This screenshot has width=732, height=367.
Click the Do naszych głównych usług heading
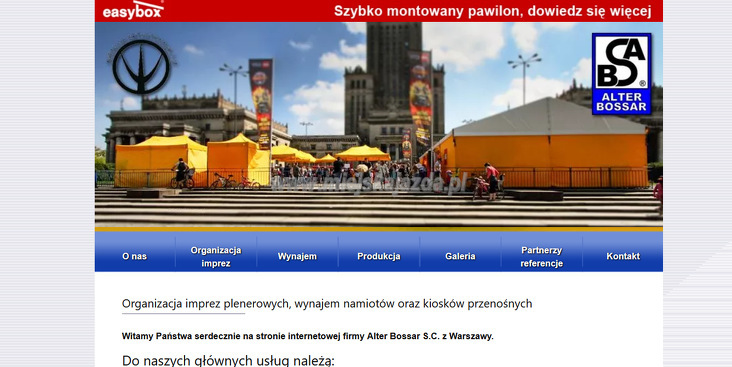coord(228,361)
